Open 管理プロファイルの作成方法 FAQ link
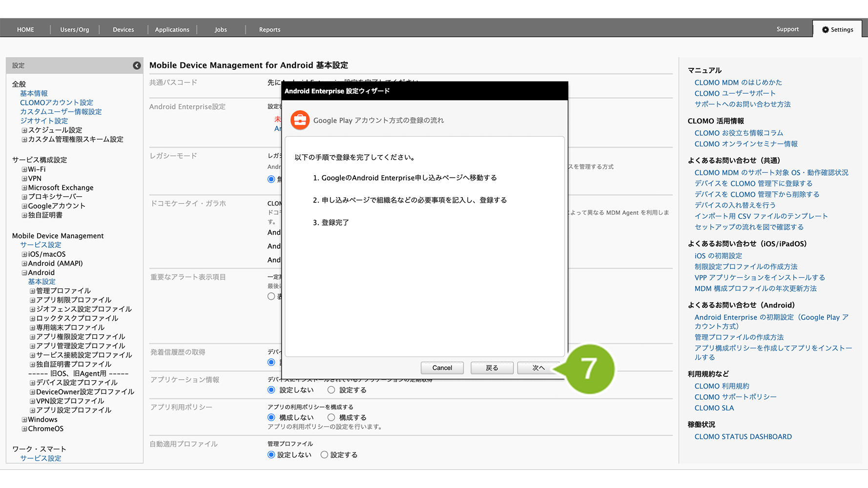This screenshot has width=868, height=488. click(x=739, y=337)
